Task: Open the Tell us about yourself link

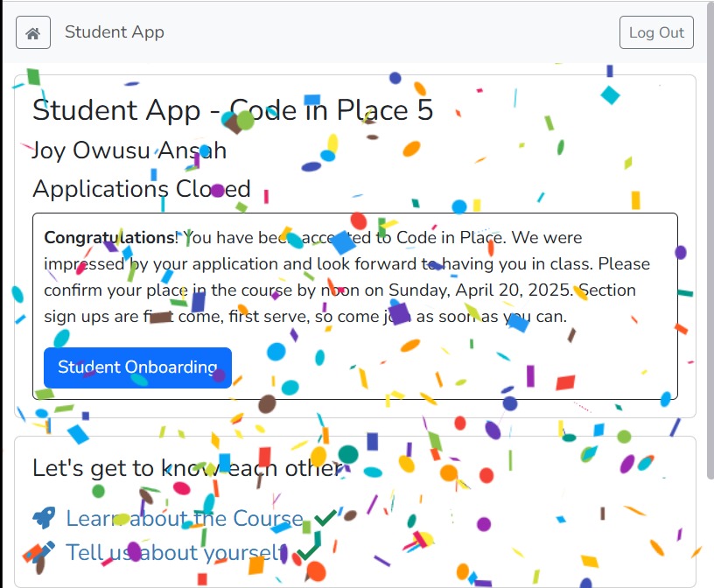Action: coord(175,552)
